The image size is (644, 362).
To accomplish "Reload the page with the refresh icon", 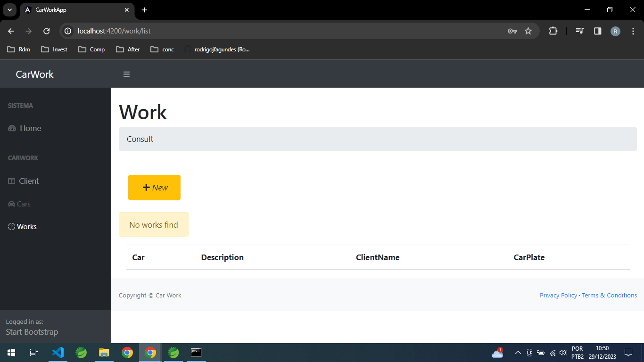I will (46, 31).
